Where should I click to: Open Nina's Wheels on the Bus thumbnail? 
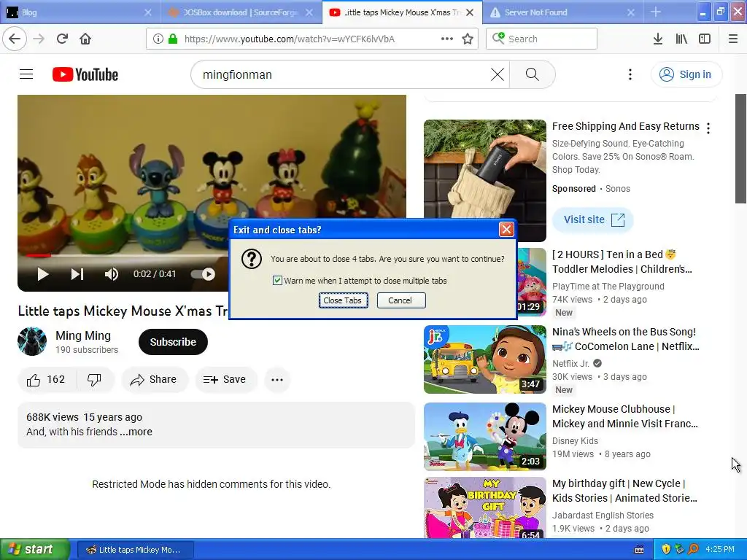[485, 359]
